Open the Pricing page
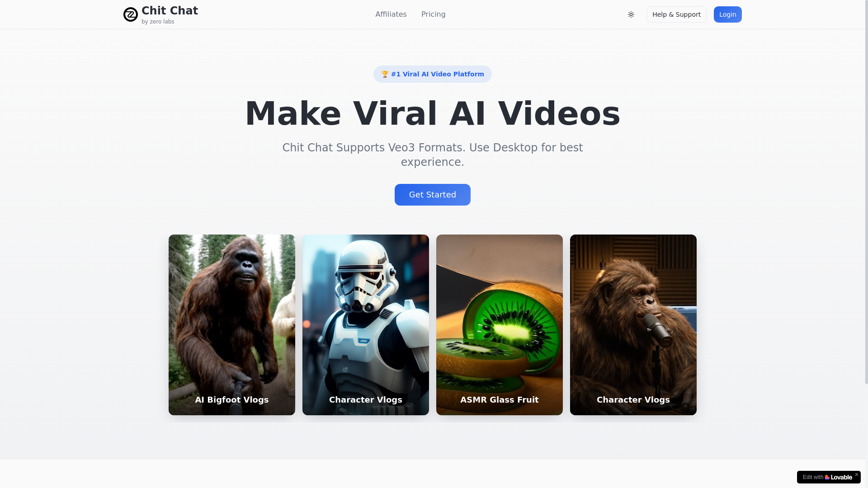 [434, 14]
